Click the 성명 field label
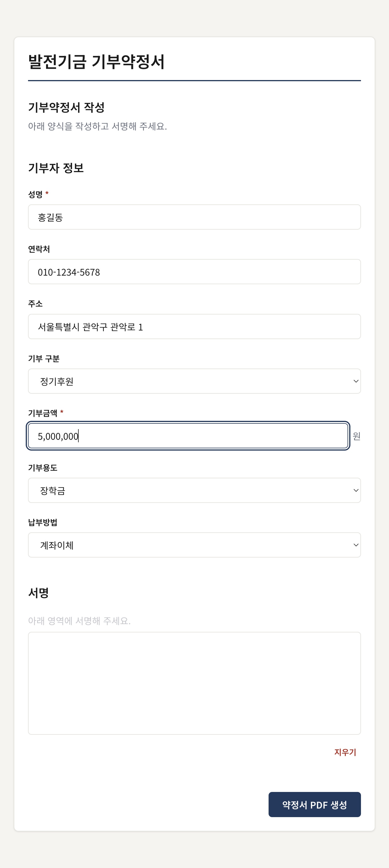This screenshot has height=868, width=389. click(x=35, y=194)
